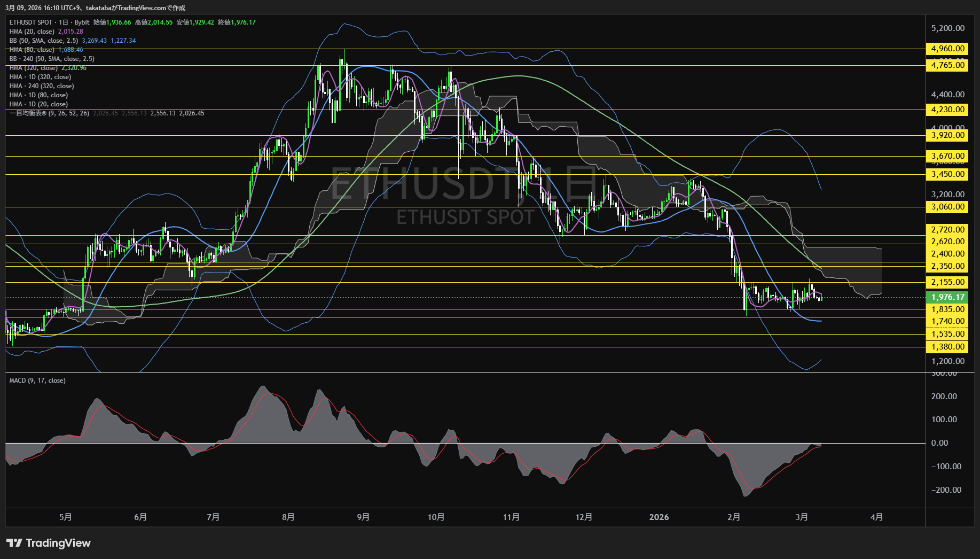Click the 1,380.00 yellow price level tag
This screenshot has height=559, width=980.
click(947, 347)
